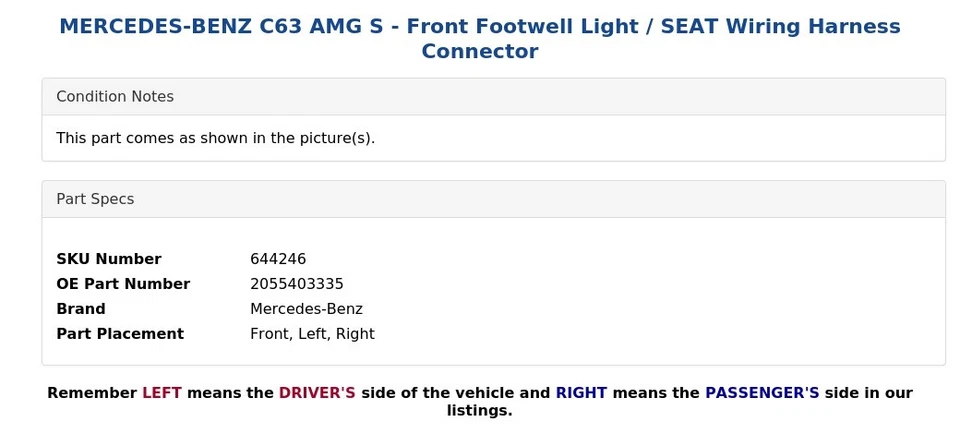Click the red word DRIVER'S
This screenshot has width=960, height=434.
point(317,393)
